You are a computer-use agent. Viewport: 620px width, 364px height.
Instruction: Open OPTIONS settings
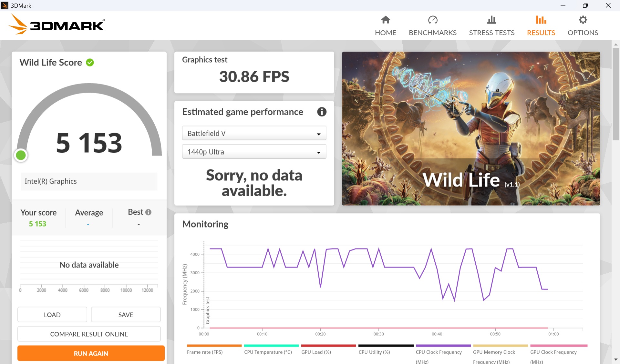[583, 26]
